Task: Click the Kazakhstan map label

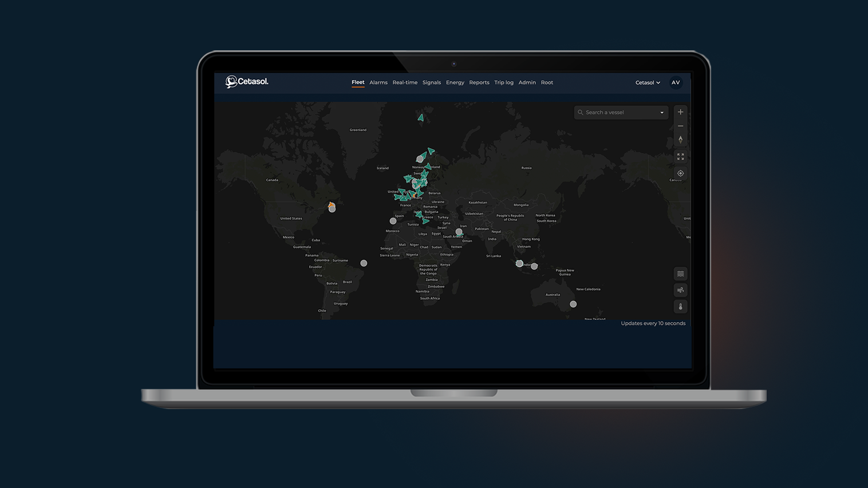Action: click(x=478, y=203)
